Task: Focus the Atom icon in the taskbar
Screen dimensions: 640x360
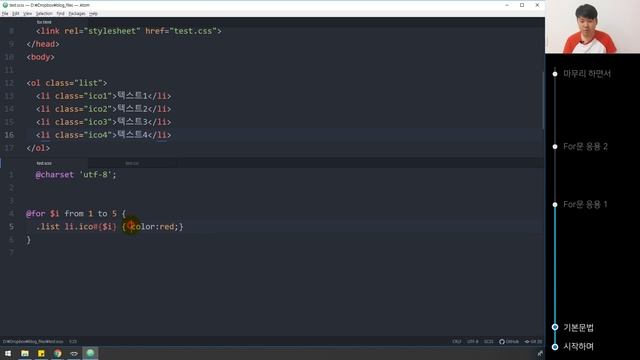Action: point(90,353)
